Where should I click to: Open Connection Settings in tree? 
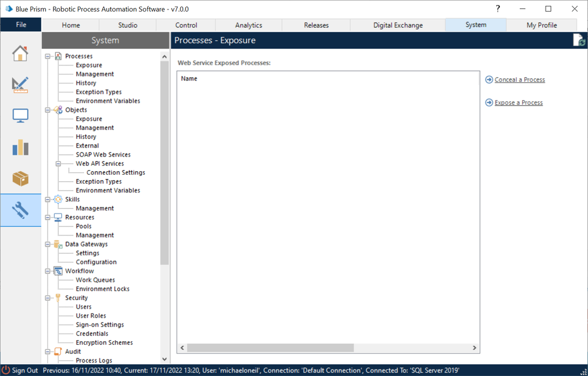point(116,173)
